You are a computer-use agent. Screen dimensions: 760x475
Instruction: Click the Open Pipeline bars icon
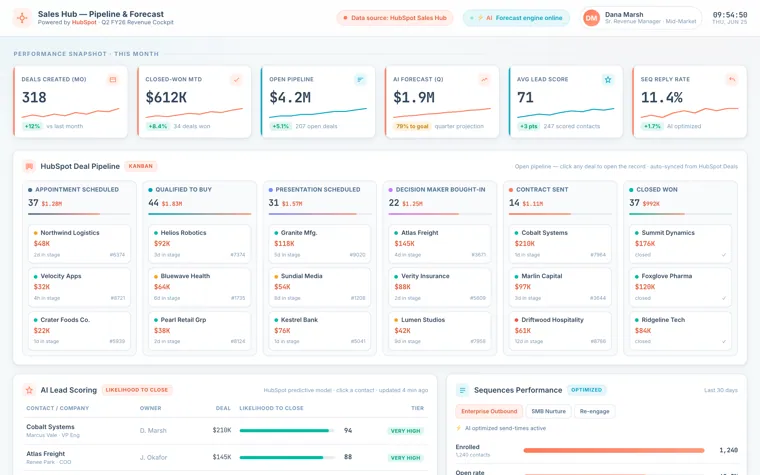[x=360, y=79]
